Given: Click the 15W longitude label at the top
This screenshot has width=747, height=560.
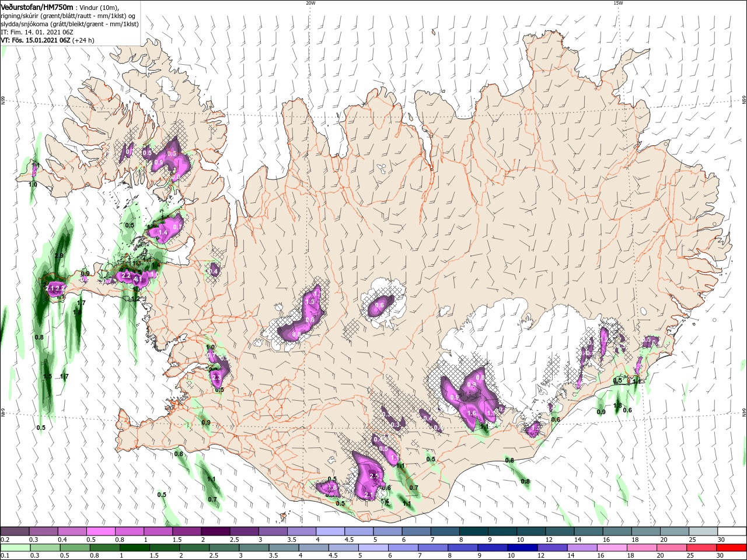Looking at the screenshot, I should click(618, 3).
